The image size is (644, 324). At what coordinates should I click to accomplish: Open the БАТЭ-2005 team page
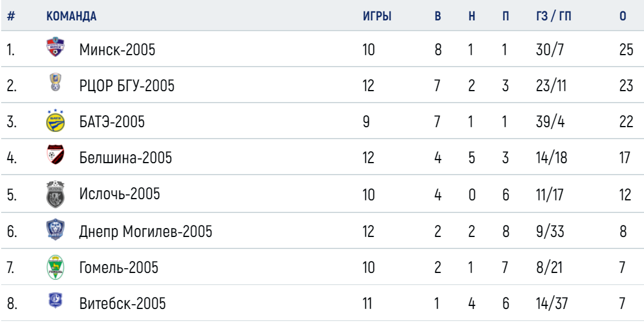(112, 122)
